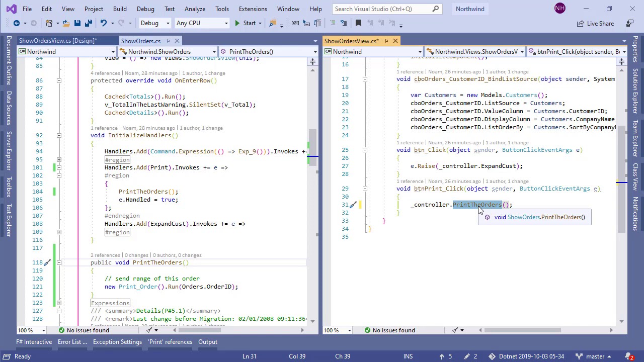Click the Uncomment selected lines icon
Screen dimensions: 644x362
[343, 23]
